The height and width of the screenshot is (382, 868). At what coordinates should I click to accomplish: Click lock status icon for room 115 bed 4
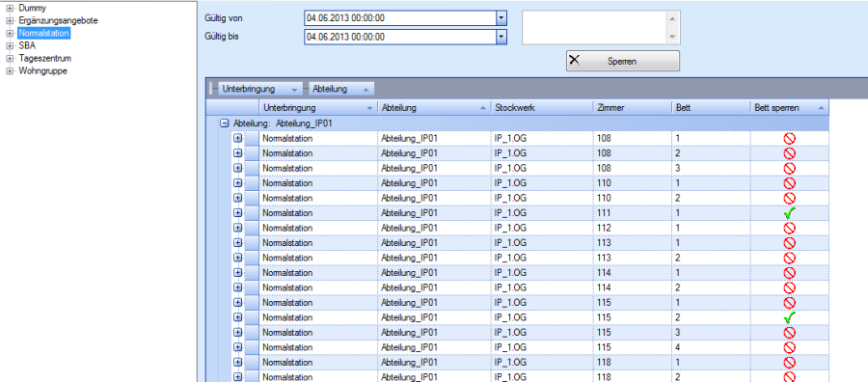click(x=789, y=347)
